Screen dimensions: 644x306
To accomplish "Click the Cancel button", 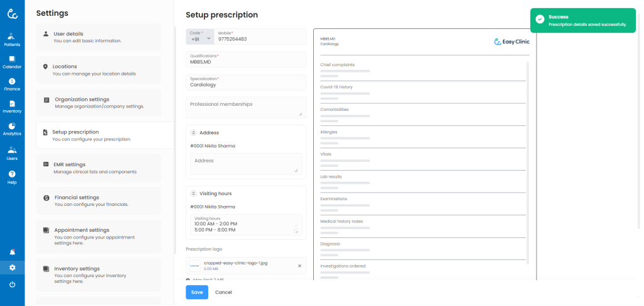I will [x=223, y=292].
